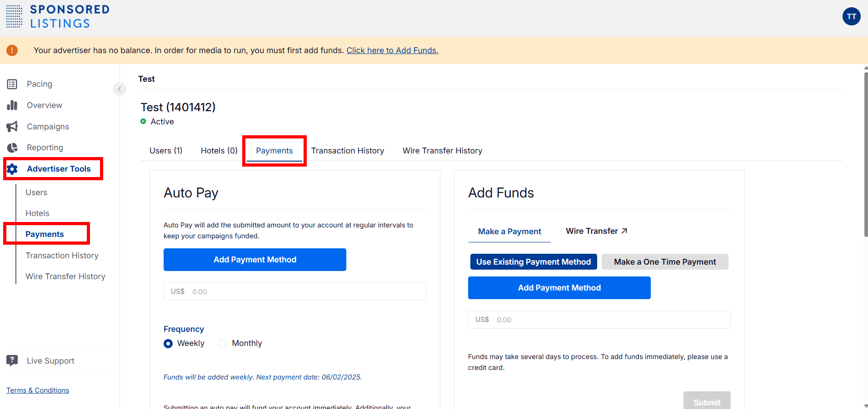Click the 'Test (1401412)' advertiser title
The height and width of the screenshot is (409, 868).
(178, 107)
